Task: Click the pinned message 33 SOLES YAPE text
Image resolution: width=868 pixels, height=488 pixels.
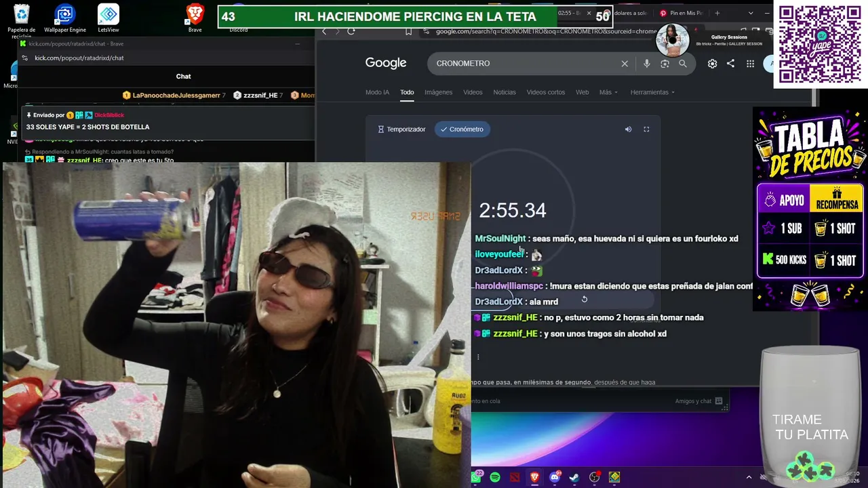Action: click(88, 127)
